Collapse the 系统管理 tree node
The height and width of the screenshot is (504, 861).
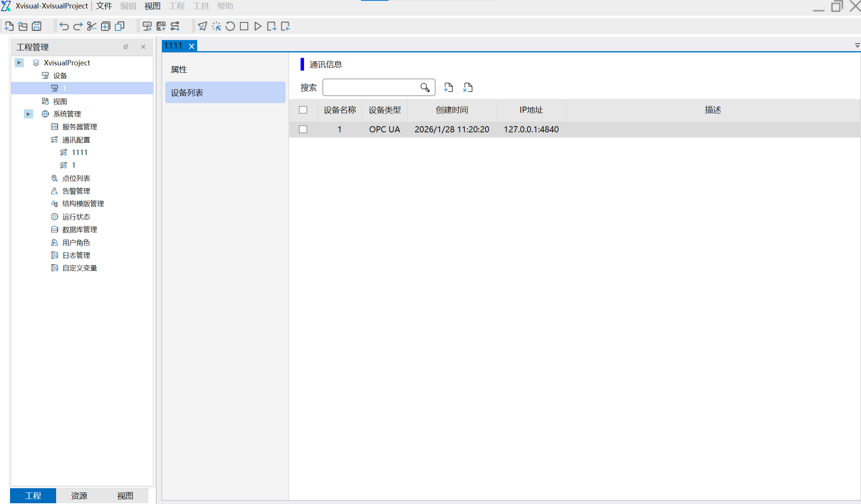[28, 114]
